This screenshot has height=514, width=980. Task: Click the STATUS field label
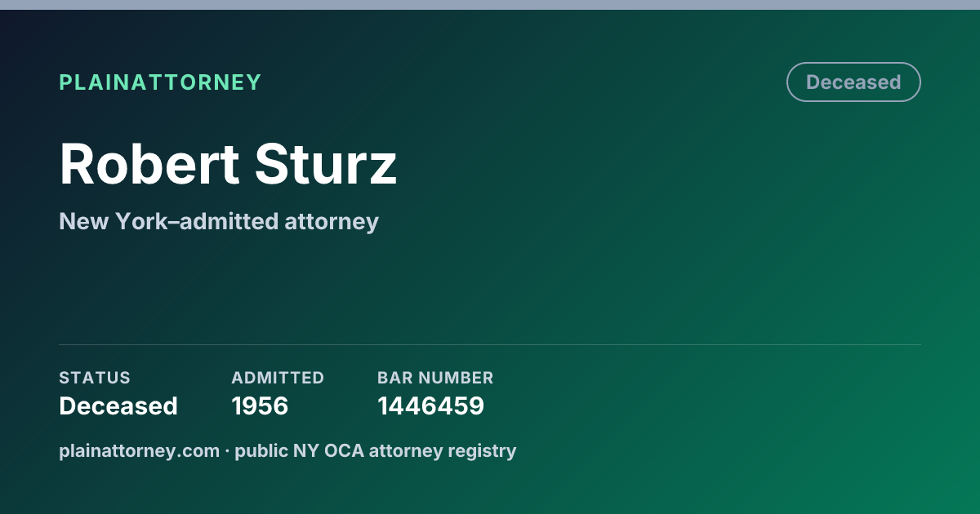tap(95, 378)
